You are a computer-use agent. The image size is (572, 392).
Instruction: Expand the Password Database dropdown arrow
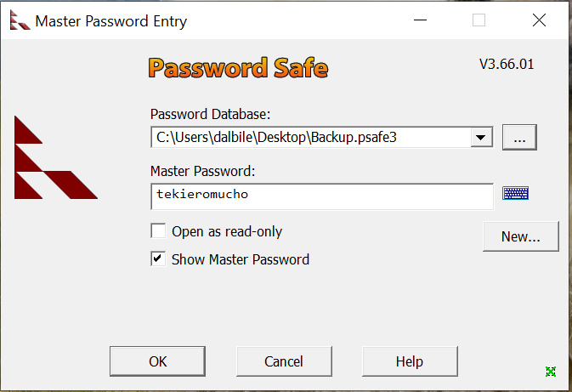pyautogui.click(x=481, y=137)
